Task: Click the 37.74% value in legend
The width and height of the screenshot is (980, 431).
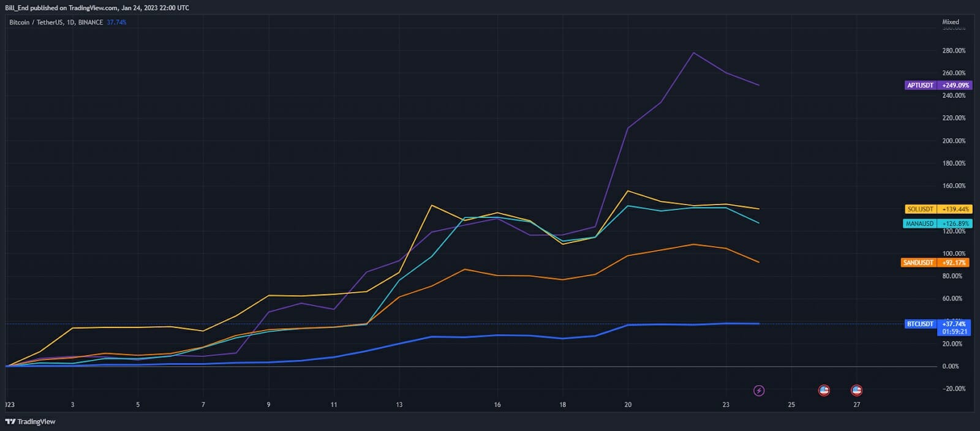Action: tap(116, 23)
